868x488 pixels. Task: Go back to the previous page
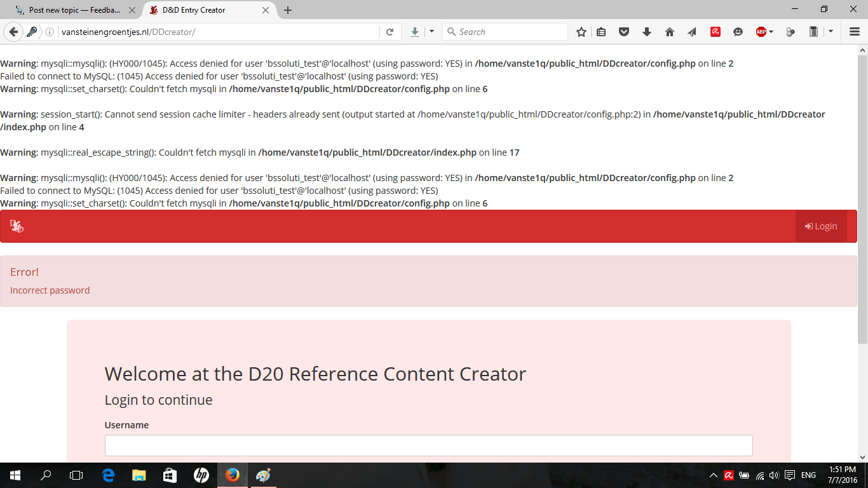pos(13,32)
